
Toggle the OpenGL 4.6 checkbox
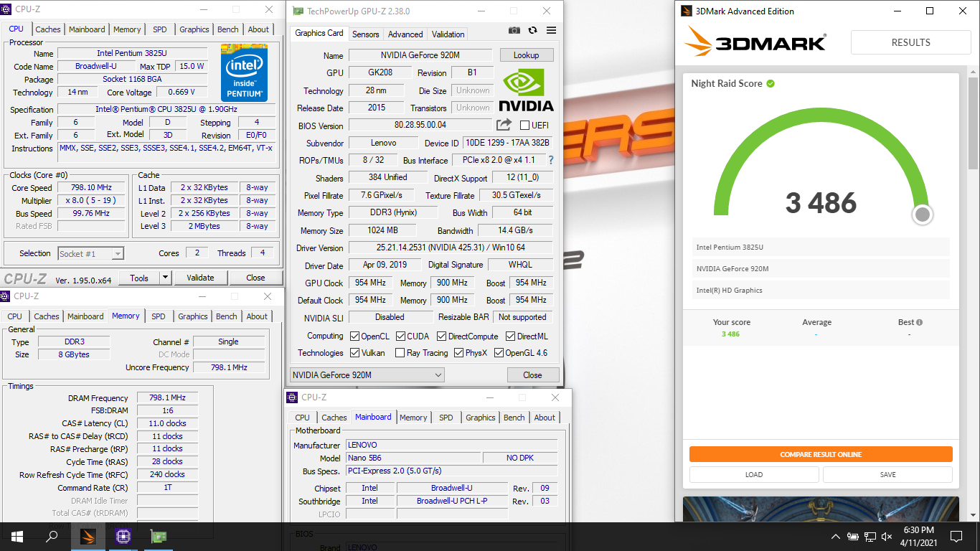pyautogui.click(x=499, y=353)
